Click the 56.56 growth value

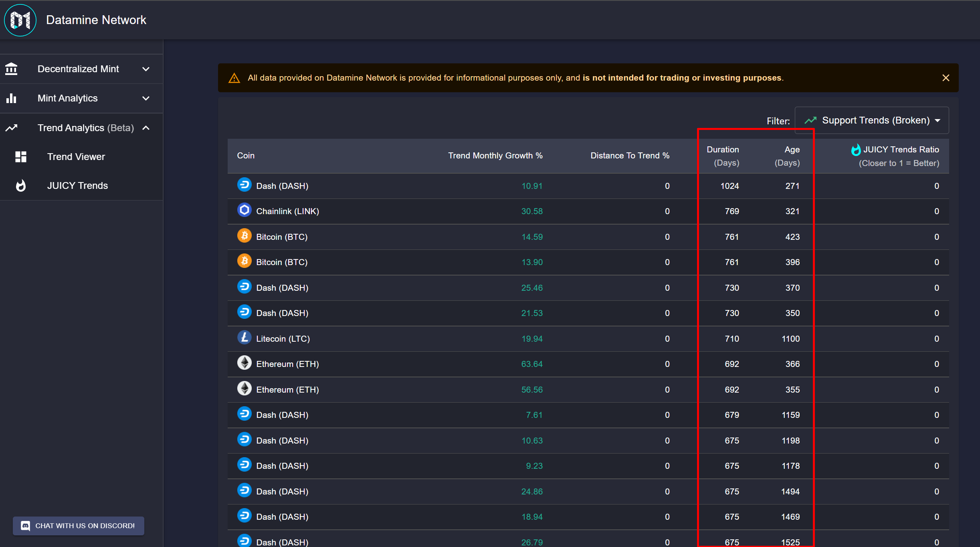(x=532, y=390)
